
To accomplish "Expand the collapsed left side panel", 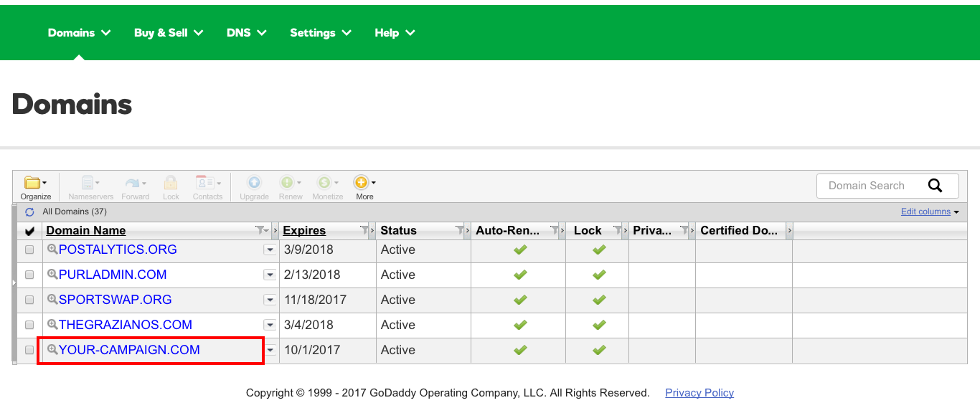I will click(14, 284).
